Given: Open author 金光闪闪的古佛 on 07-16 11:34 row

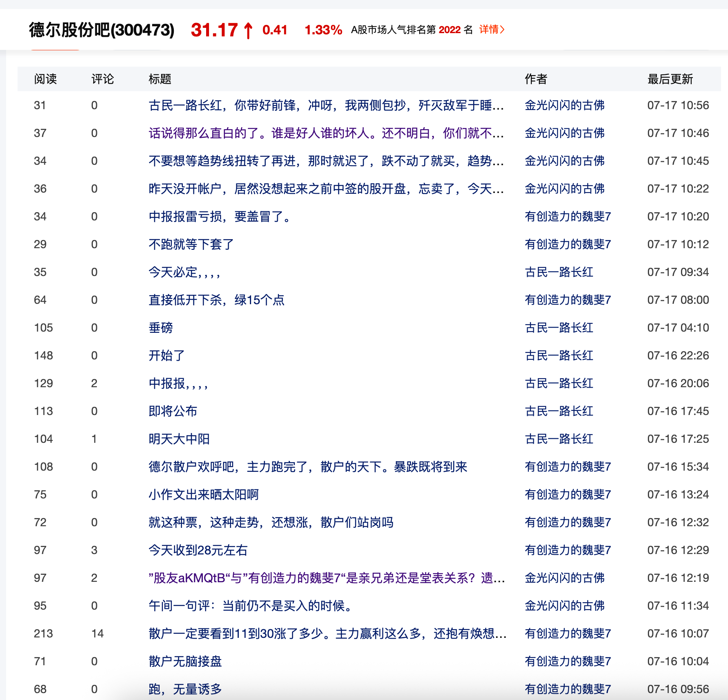Looking at the screenshot, I should click(x=565, y=606).
